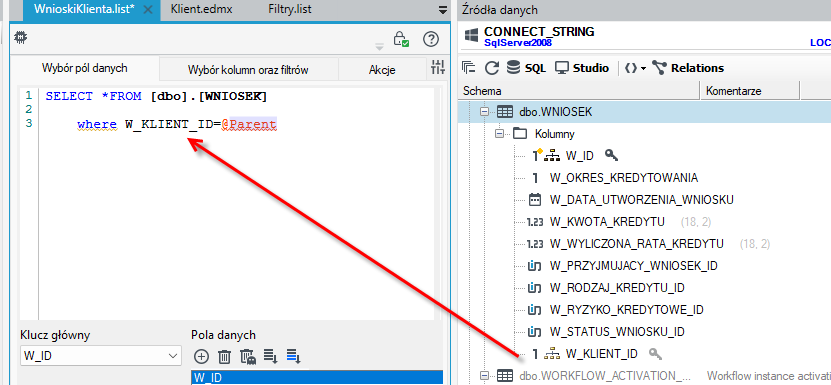Select the dbo.WORKFLOW_ACTIVATION tree row
Image resolution: width=831 pixels, height=385 pixels.
coord(645,376)
